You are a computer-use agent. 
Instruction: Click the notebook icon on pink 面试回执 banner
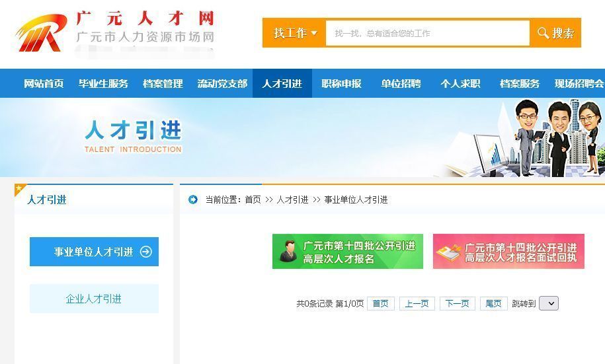[448, 252]
